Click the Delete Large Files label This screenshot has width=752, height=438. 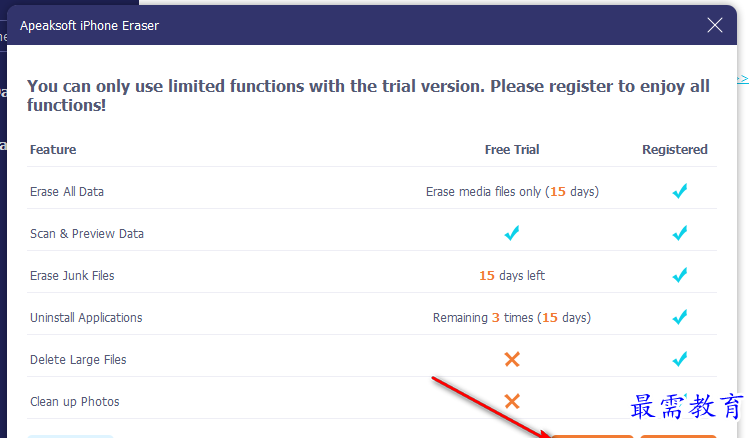coord(78,360)
